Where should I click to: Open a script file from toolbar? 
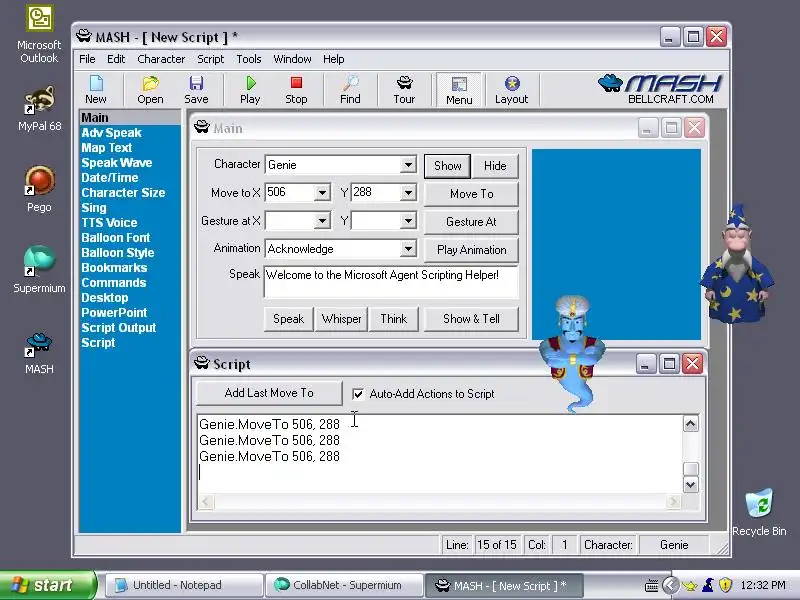[150, 90]
